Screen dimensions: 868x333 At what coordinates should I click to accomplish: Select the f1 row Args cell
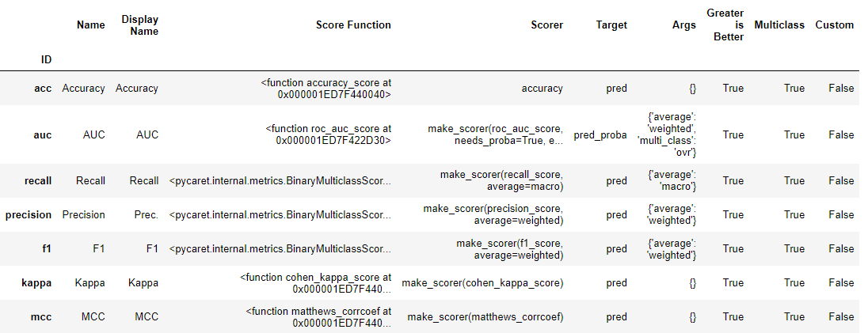[x=672, y=249]
